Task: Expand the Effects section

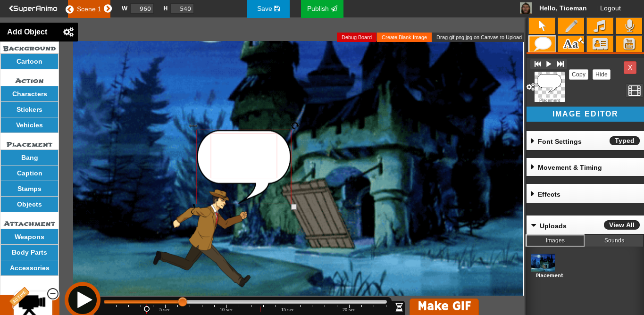Action: 585,194
